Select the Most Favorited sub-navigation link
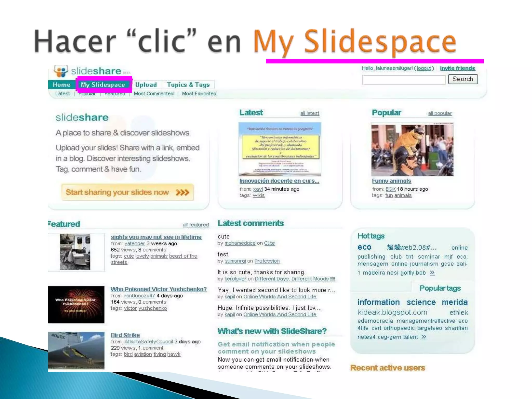Viewport: 532px width, 399px height. pyautogui.click(x=199, y=94)
